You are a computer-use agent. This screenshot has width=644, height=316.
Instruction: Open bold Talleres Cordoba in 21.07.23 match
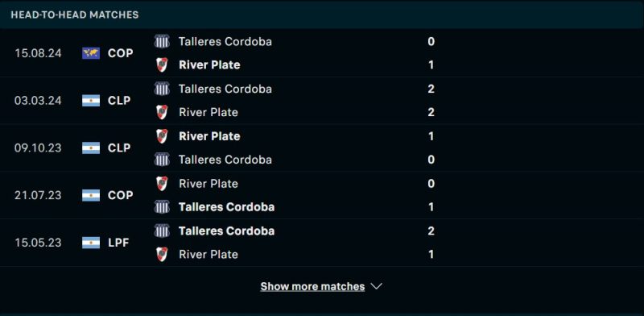tap(227, 207)
